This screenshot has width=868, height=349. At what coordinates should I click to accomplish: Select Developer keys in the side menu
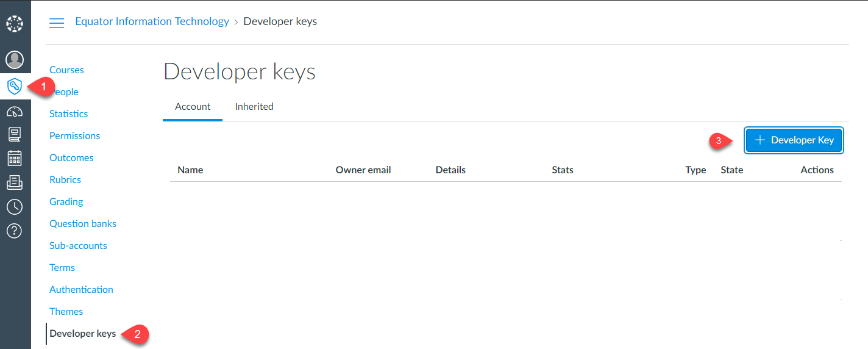[x=82, y=334]
